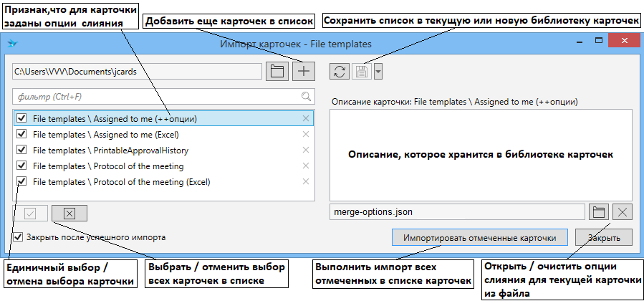Clear merge options with the X button
This screenshot has width=644, height=301.
click(x=623, y=211)
